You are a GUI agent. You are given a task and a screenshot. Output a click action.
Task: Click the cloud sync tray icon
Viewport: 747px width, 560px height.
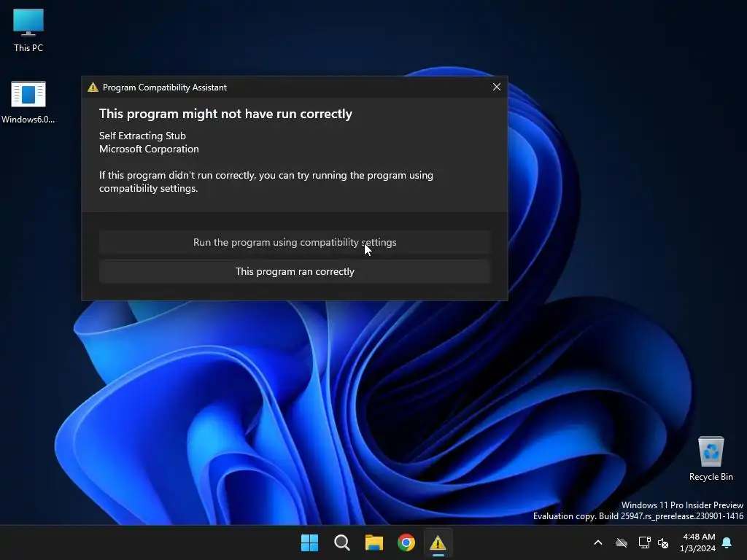[x=622, y=542]
